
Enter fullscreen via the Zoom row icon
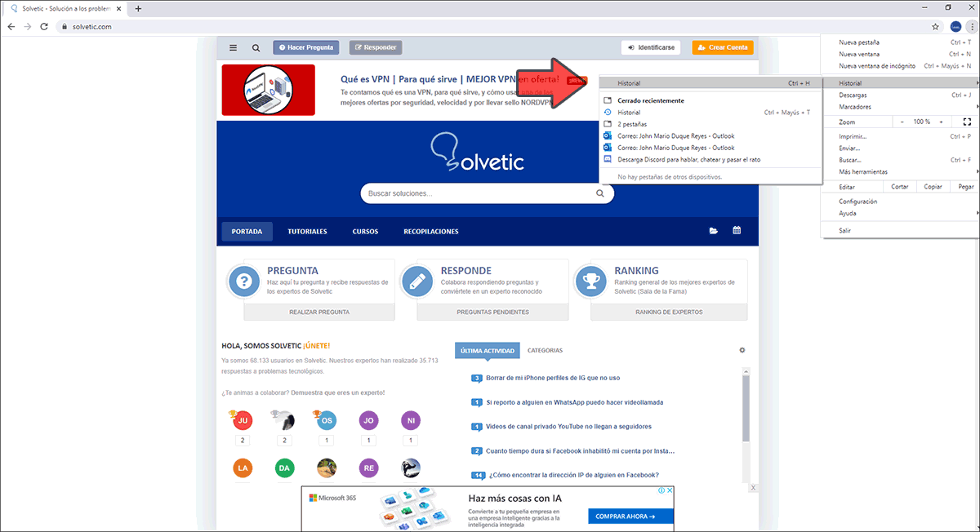point(966,122)
